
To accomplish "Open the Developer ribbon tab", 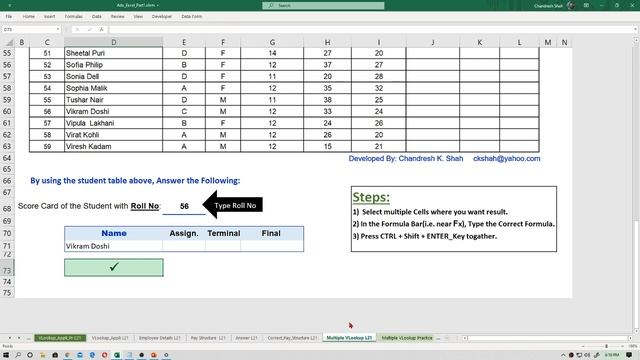I will click(162, 17).
